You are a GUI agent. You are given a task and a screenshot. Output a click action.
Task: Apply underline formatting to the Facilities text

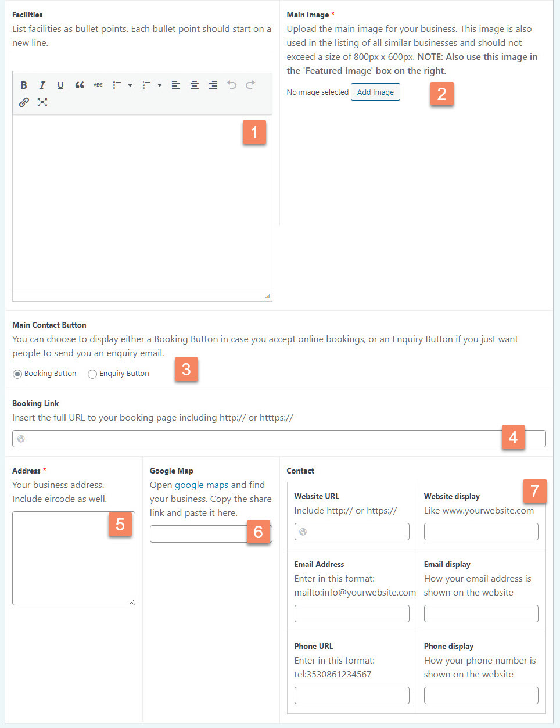click(60, 85)
